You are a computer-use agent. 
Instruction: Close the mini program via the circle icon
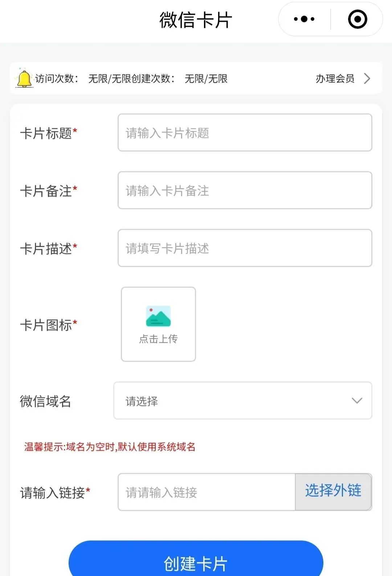pyautogui.click(x=358, y=19)
